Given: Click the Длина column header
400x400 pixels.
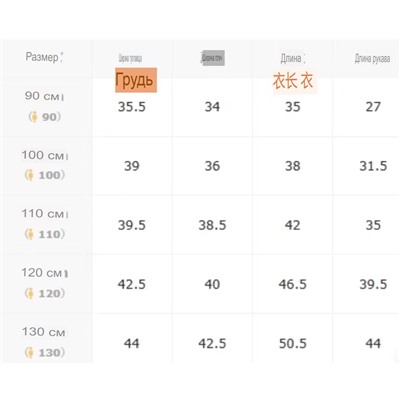Looking at the screenshot, I should [292, 59].
